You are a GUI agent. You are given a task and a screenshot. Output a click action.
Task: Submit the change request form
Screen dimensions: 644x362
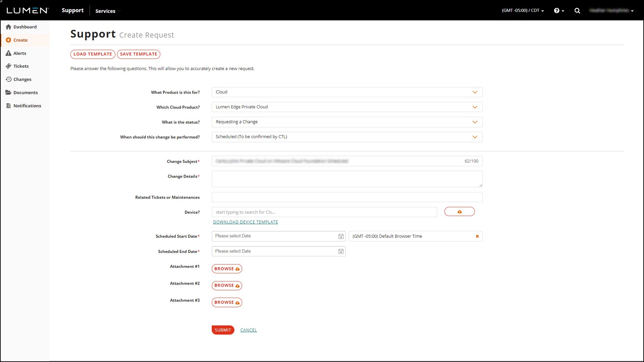tap(223, 330)
